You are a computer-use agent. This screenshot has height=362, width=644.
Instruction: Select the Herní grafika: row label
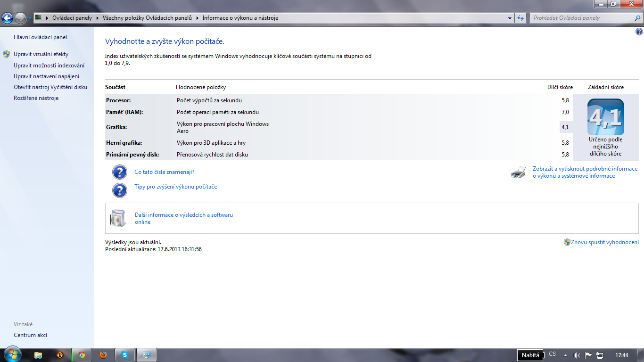click(x=124, y=143)
